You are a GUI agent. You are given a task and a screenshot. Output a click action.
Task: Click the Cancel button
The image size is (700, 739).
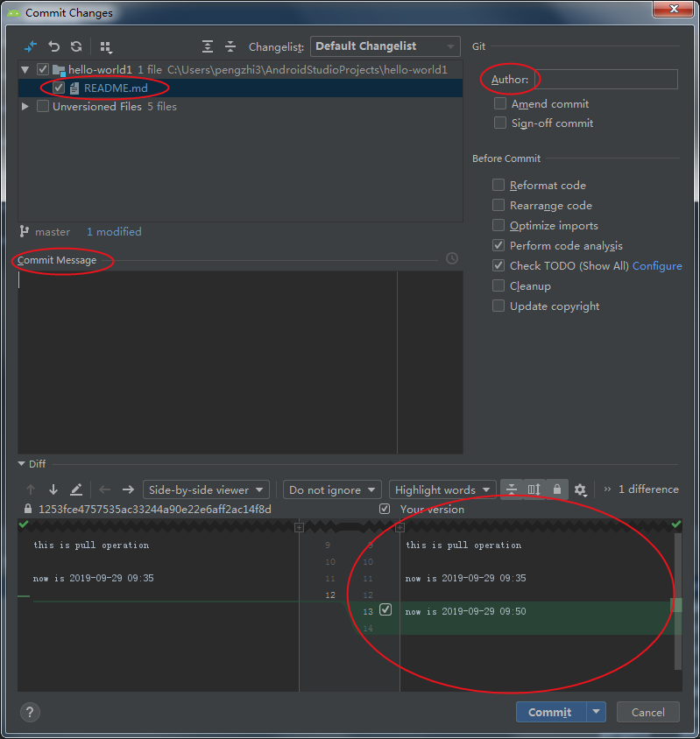point(648,712)
